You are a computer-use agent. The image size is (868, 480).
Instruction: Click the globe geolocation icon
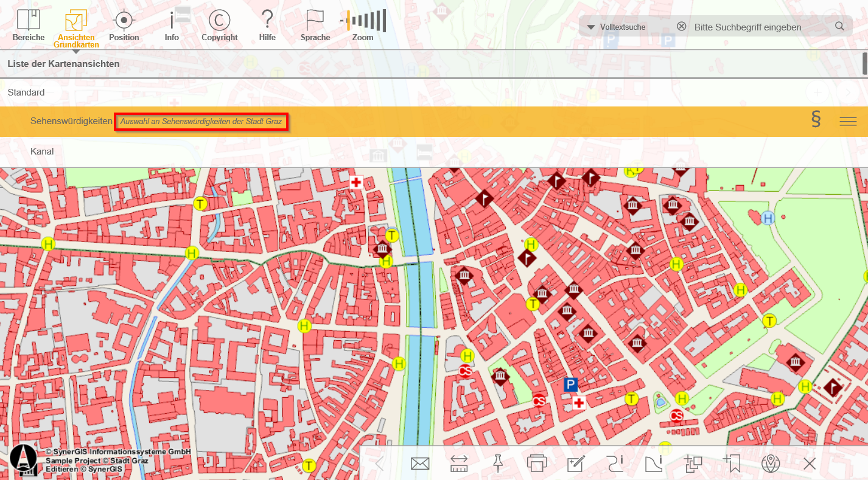click(770, 463)
